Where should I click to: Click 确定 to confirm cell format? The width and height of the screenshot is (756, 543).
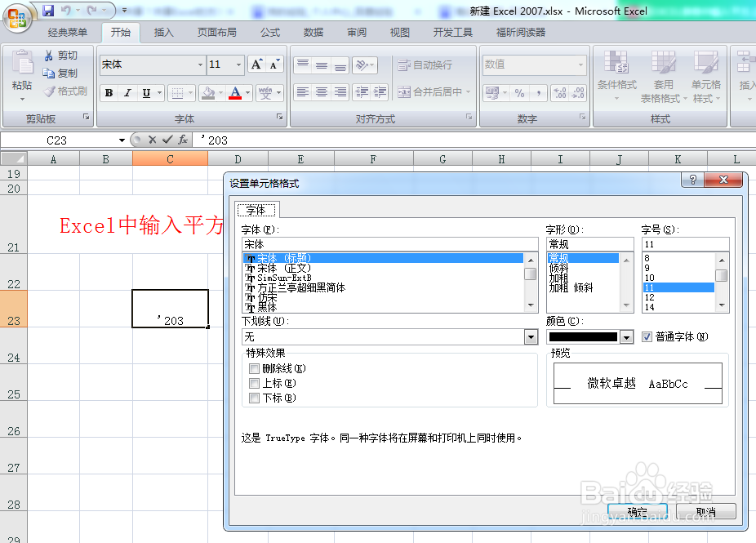pyautogui.click(x=638, y=511)
